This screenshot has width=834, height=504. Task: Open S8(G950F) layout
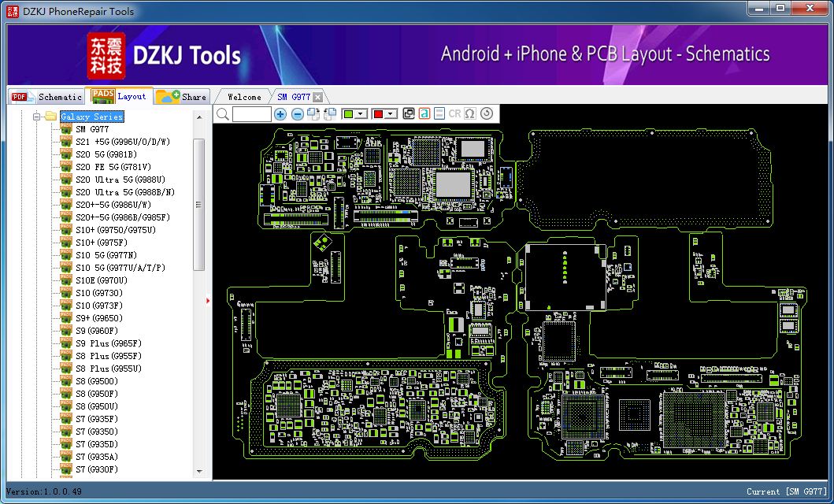coord(97,394)
